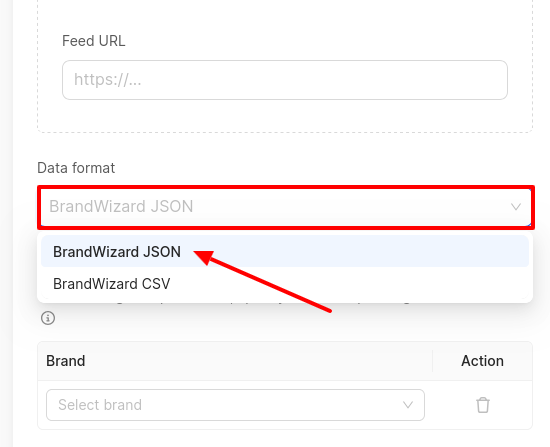This screenshot has width=550, height=447.
Task: Click the info circle icon above Brand table
Action: 48,318
